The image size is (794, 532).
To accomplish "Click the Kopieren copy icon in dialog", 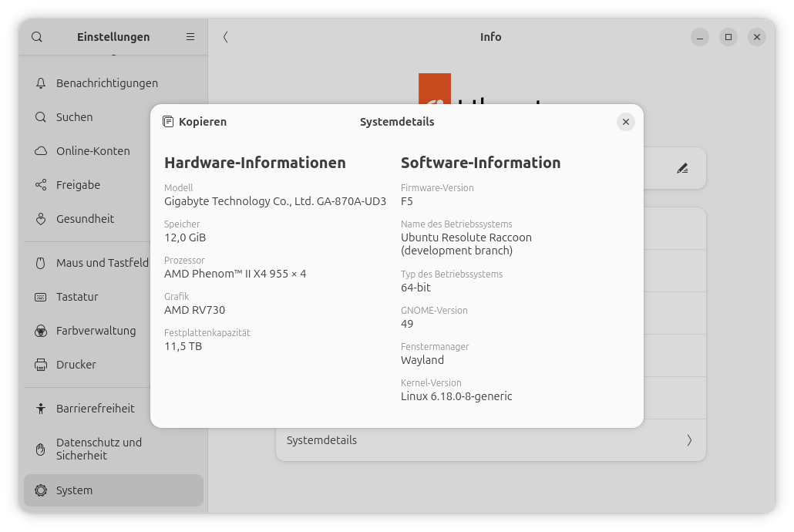I will pos(168,122).
